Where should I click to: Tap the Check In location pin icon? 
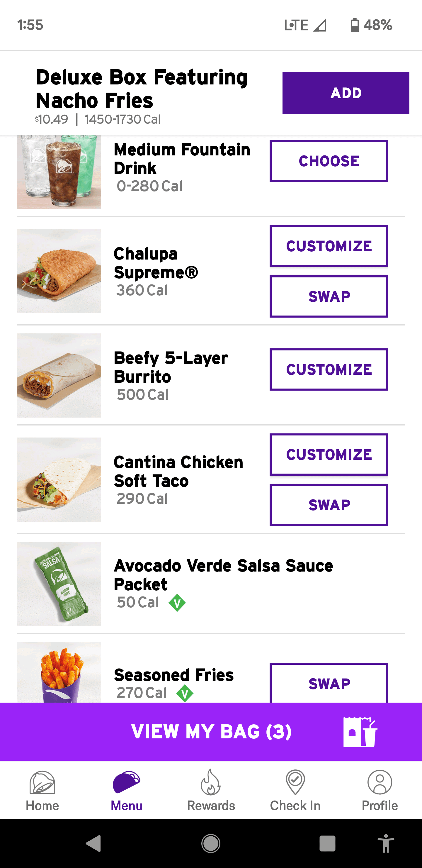tap(295, 782)
